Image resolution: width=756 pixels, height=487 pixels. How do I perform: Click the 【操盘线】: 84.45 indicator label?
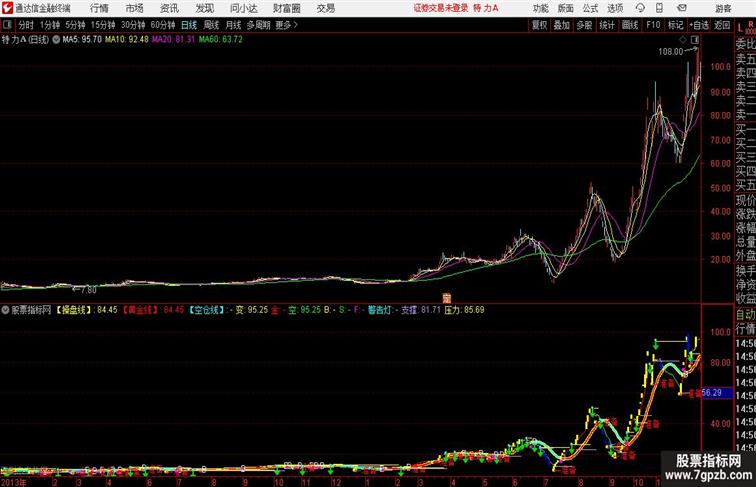tap(86, 310)
